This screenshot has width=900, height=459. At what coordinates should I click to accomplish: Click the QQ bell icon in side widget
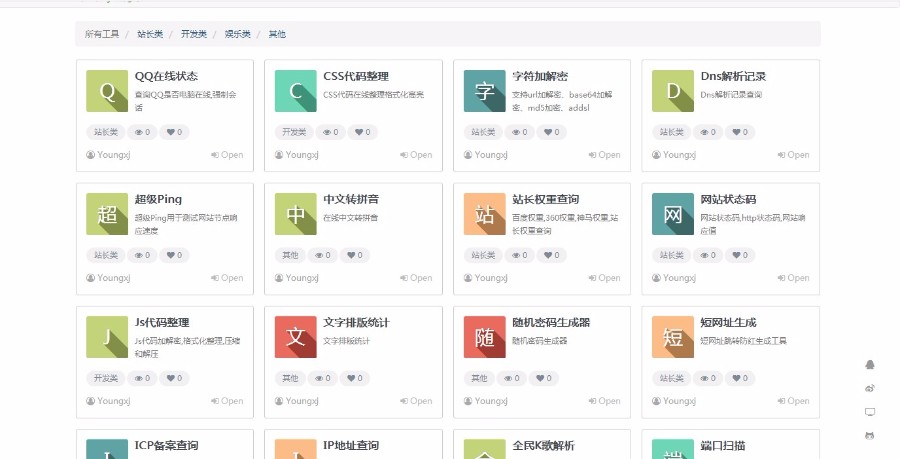point(870,364)
